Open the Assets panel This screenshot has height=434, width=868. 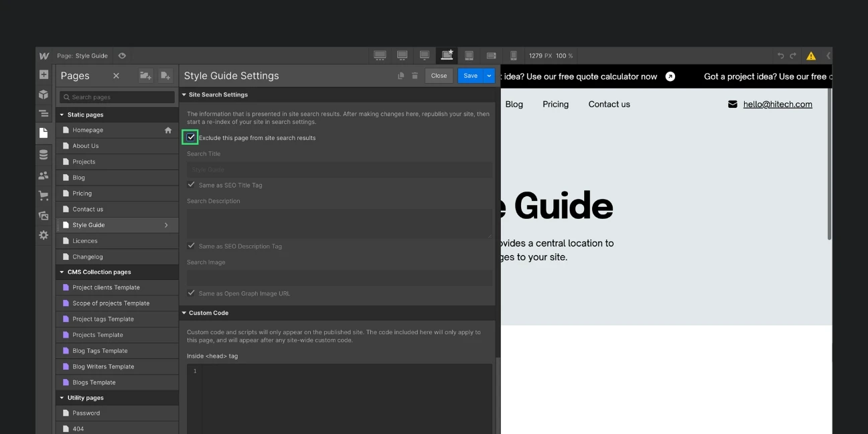click(44, 216)
